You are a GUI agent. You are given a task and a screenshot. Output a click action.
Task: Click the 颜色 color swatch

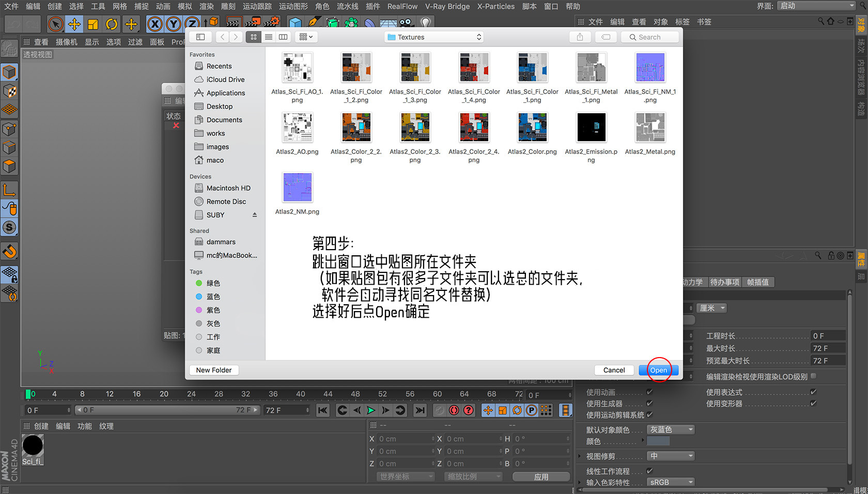[x=658, y=441]
